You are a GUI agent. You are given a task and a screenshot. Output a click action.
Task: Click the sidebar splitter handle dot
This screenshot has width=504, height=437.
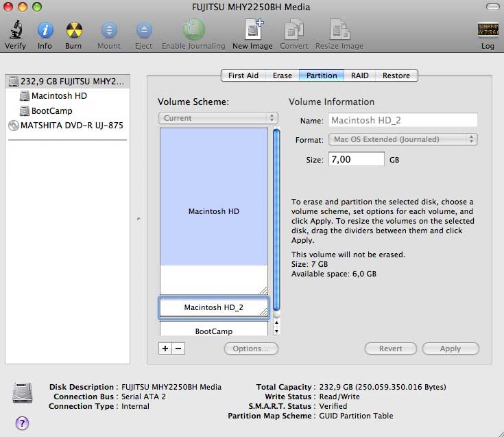point(139,219)
